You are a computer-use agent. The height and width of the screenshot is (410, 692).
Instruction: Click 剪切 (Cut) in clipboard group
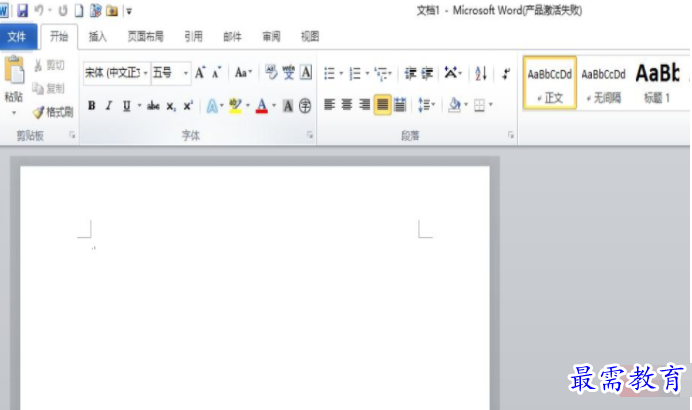(x=49, y=65)
